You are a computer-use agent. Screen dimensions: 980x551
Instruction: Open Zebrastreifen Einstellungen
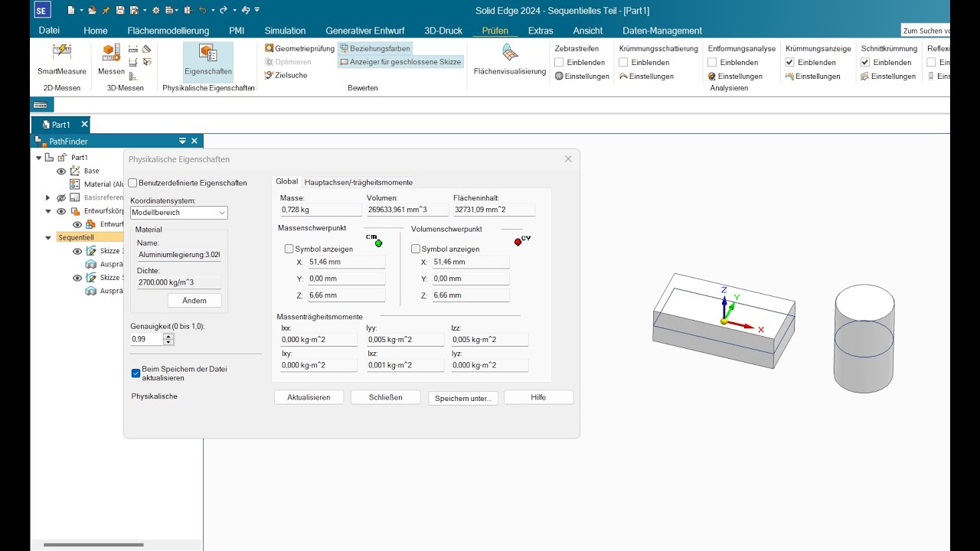[582, 77]
